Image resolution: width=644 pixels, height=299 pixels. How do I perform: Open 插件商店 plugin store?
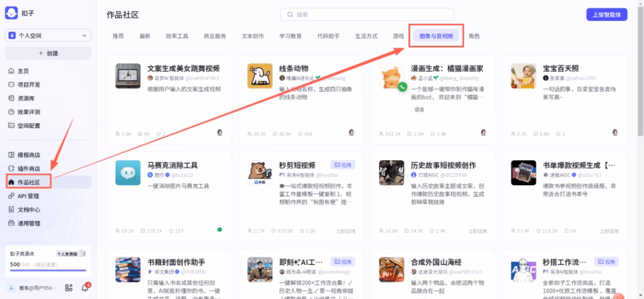pyautogui.click(x=28, y=168)
